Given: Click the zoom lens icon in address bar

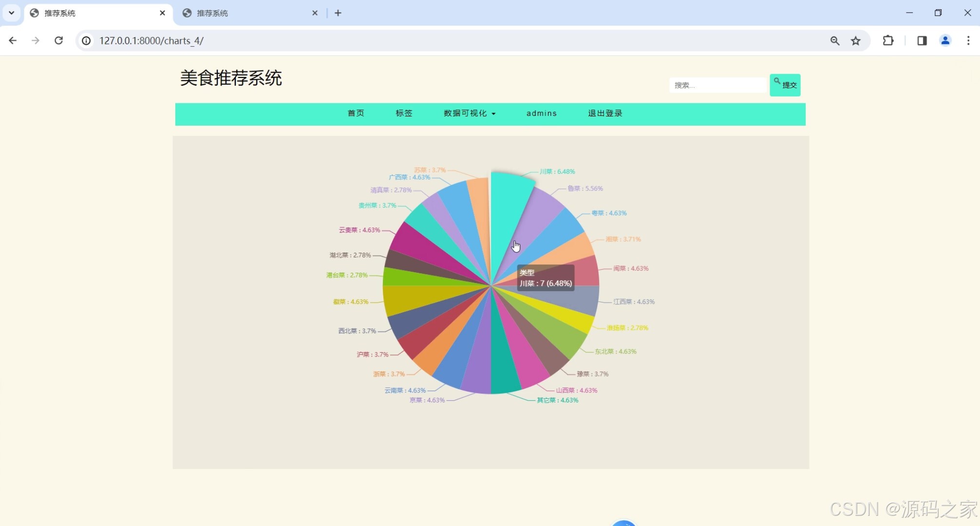Looking at the screenshot, I should (834, 40).
